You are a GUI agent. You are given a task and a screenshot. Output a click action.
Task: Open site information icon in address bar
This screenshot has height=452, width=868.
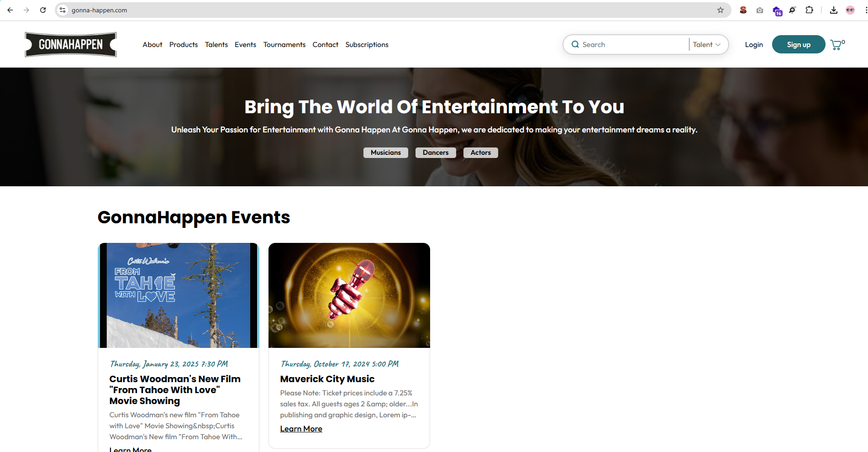coord(63,10)
